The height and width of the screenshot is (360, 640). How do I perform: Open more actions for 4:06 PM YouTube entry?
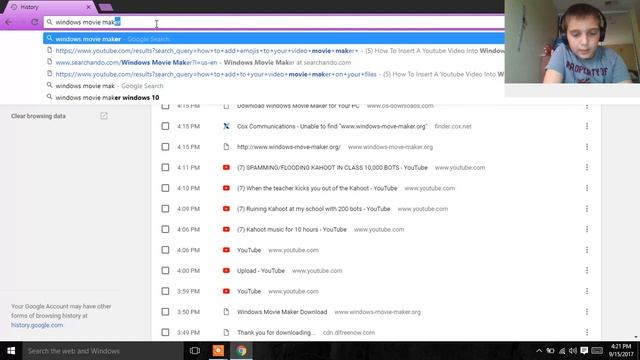[587, 250]
